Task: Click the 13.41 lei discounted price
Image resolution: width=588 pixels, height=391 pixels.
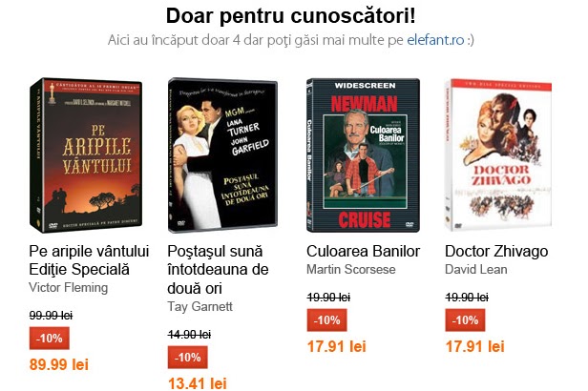Action: point(198,383)
